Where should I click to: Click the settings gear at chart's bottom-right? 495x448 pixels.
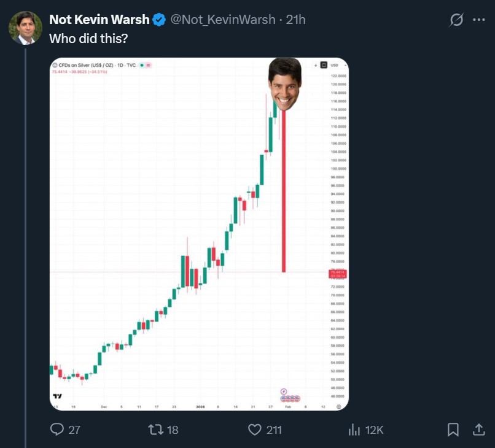[x=339, y=406]
